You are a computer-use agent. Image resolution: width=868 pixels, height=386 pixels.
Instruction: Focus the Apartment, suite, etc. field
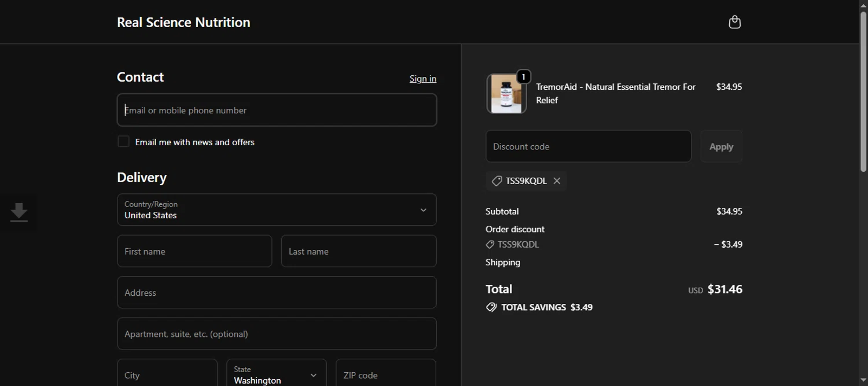[x=277, y=334]
